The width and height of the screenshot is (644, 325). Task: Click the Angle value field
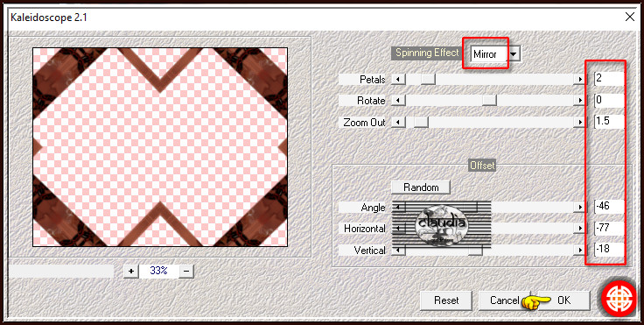[609, 207]
